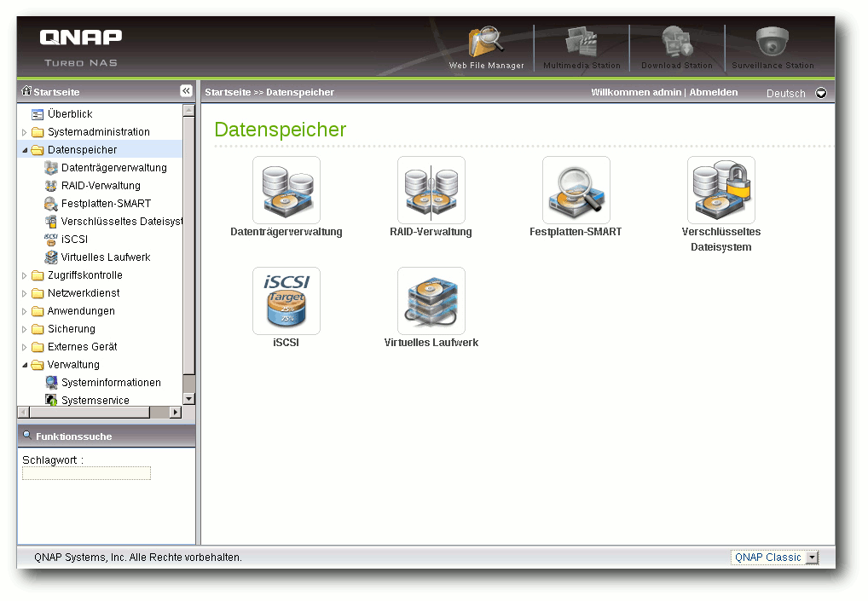Click the QNAP Turbo NAS logo
Viewport: 868px width, 601px height.
click(x=81, y=48)
